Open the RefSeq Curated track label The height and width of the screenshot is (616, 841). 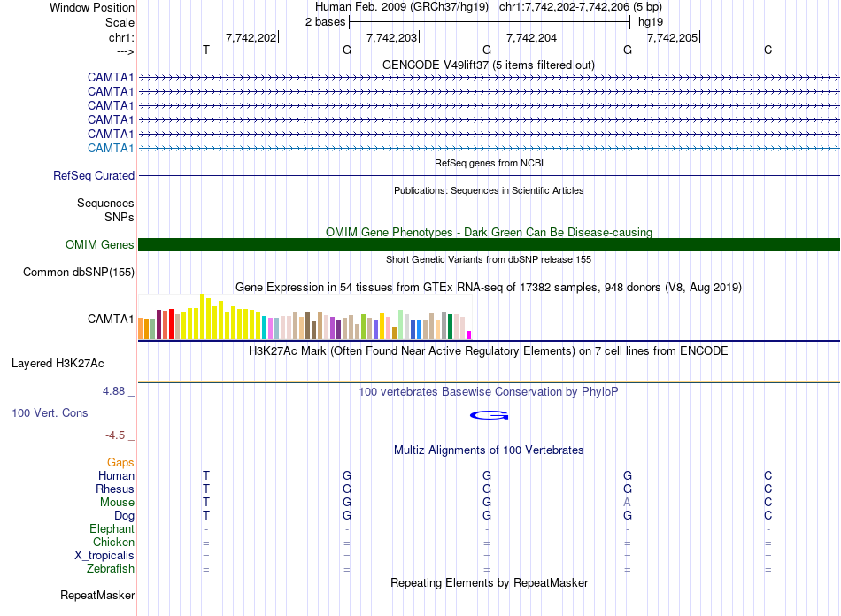[x=94, y=175]
